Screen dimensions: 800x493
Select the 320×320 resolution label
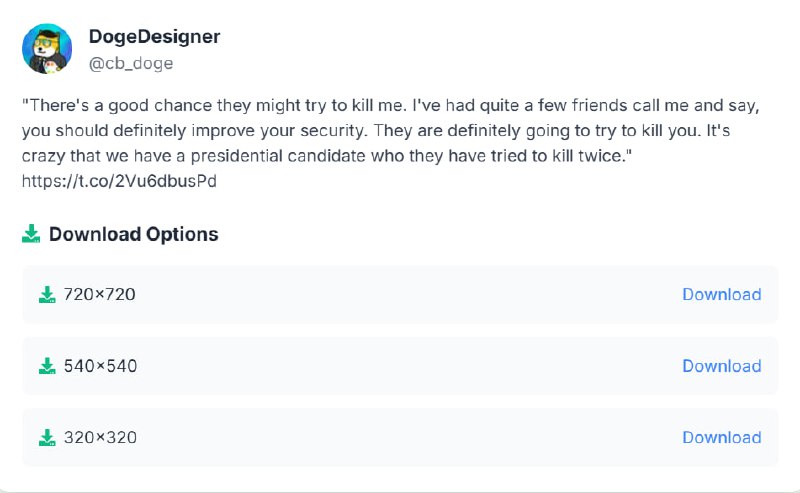point(100,437)
